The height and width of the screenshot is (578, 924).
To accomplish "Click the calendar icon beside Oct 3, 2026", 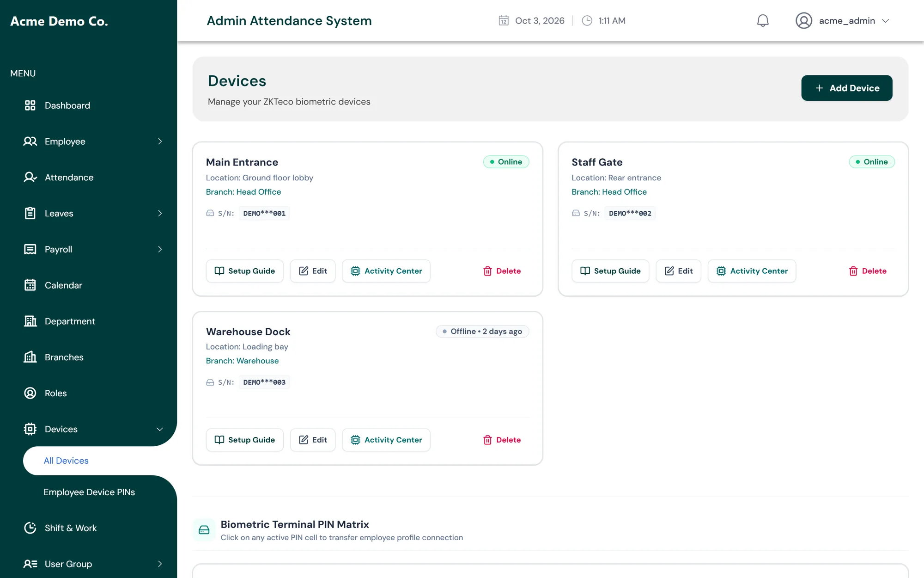I will point(504,21).
